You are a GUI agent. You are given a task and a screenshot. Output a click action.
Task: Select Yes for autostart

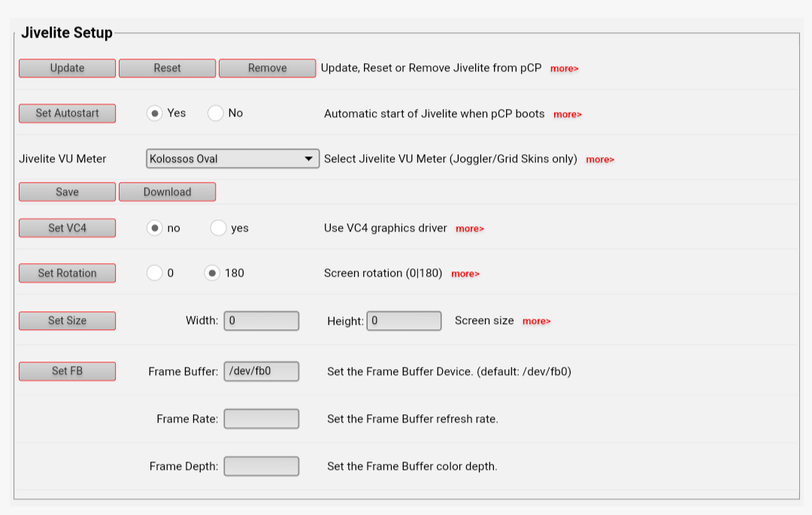[x=154, y=114]
